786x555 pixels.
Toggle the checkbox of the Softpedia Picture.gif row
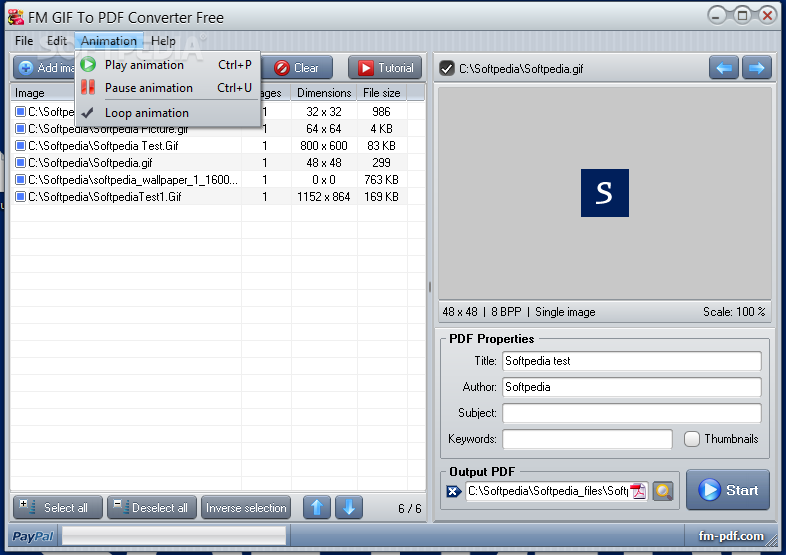20,129
